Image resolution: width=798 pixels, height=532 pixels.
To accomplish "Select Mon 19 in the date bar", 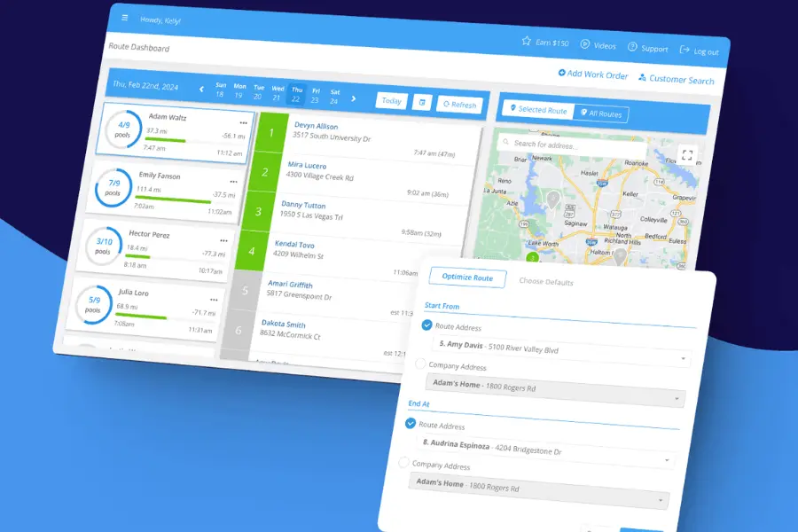I will pos(239,90).
